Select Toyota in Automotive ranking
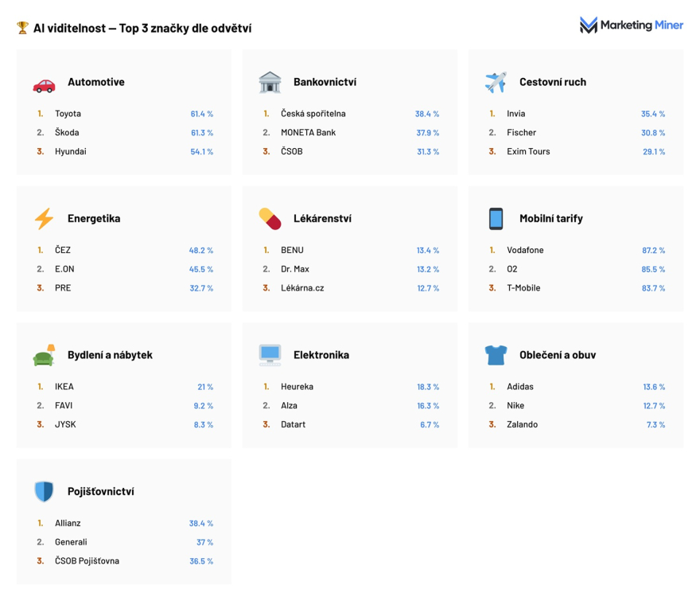 click(x=68, y=114)
